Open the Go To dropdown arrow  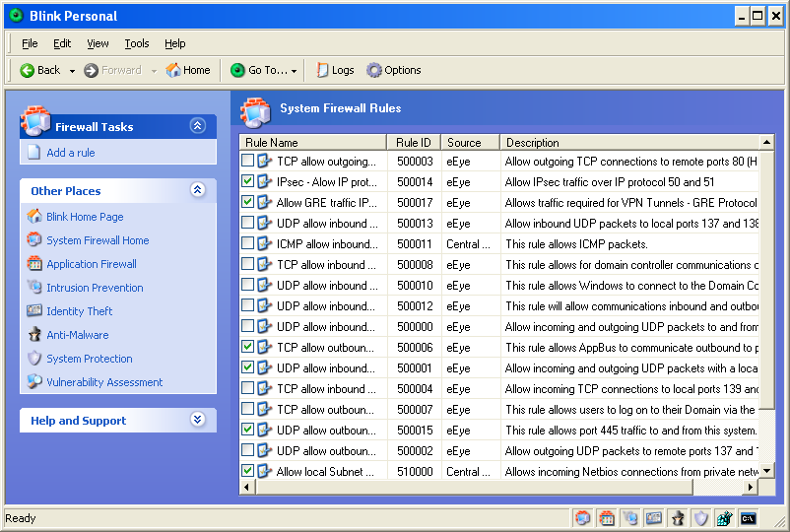coord(294,71)
